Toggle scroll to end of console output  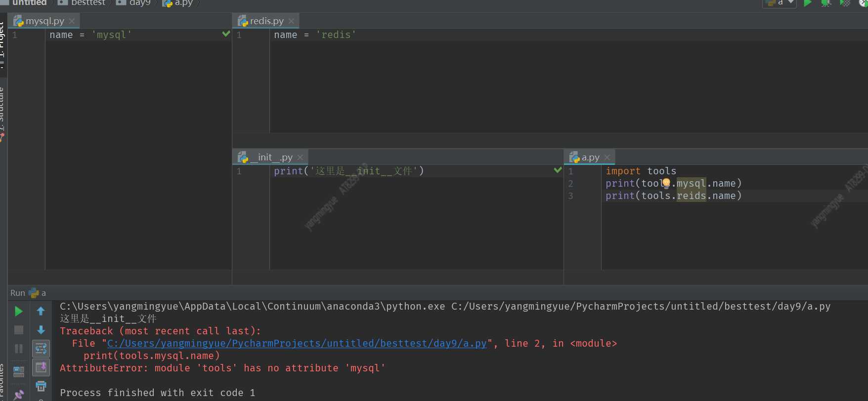41,367
